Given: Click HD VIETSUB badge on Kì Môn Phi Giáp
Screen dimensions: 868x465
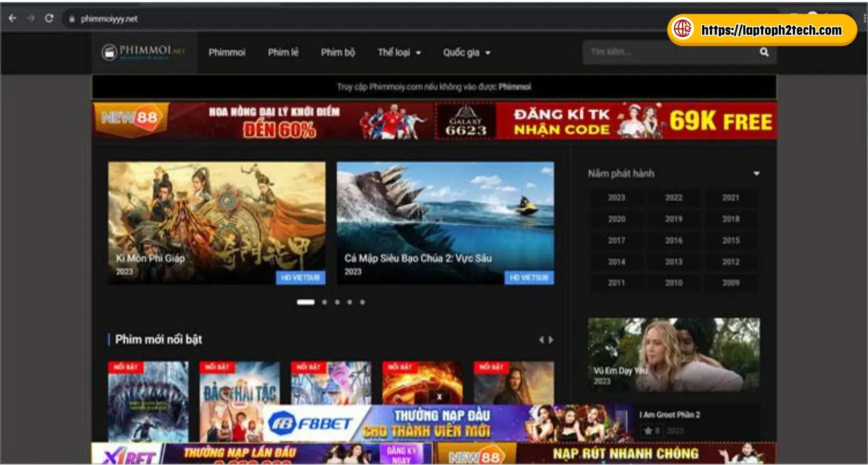Looking at the screenshot, I should pos(300,278).
